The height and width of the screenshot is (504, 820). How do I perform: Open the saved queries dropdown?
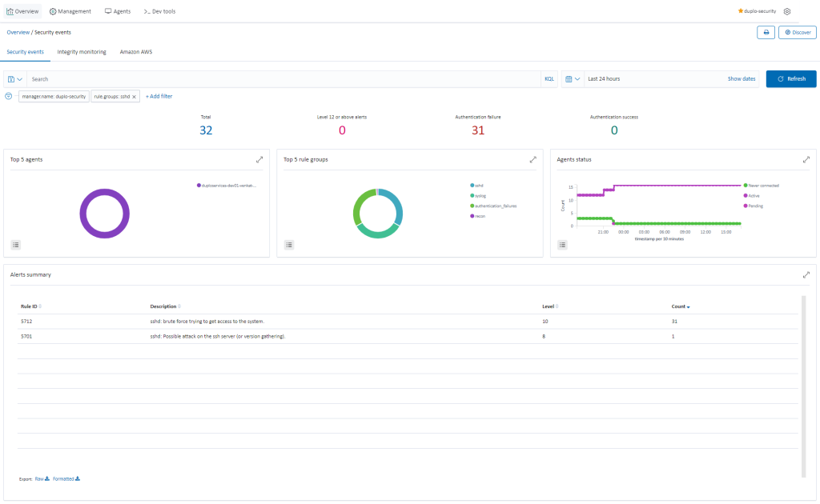[x=15, y=79]
